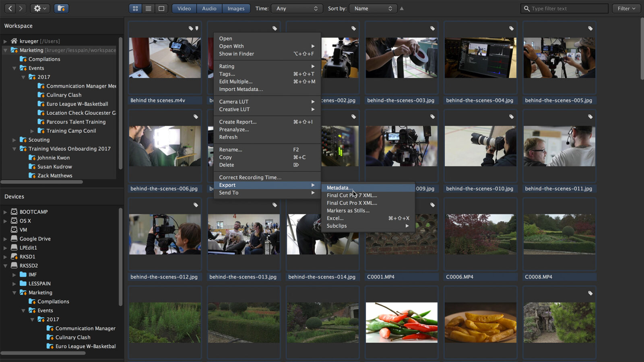Expand the Training Camp Conil folder

point(32,131)
